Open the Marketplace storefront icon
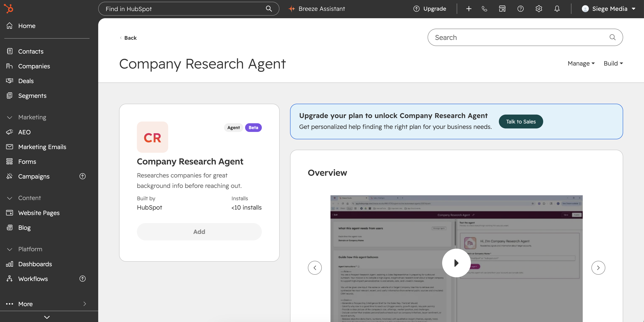 pos(502,9)
